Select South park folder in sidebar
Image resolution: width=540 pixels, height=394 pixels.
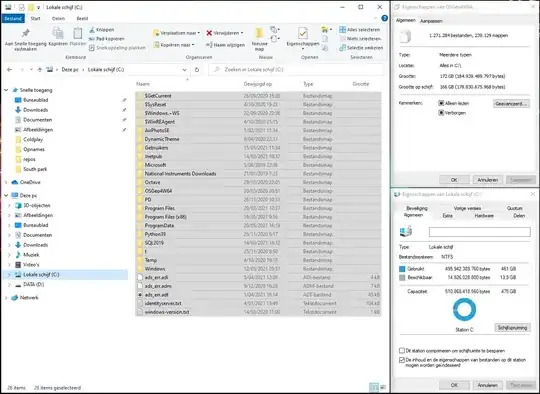[35, 169]
